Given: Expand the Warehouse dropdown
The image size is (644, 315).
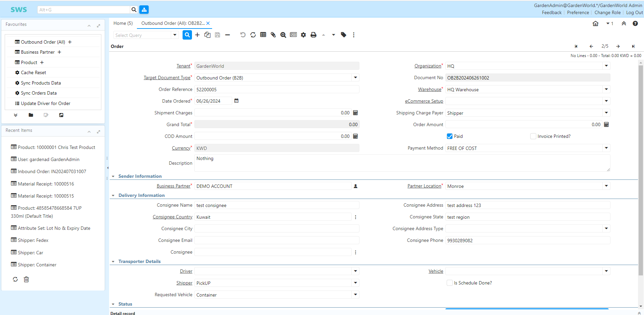Looking at the screenshot, I should point(606,89).
